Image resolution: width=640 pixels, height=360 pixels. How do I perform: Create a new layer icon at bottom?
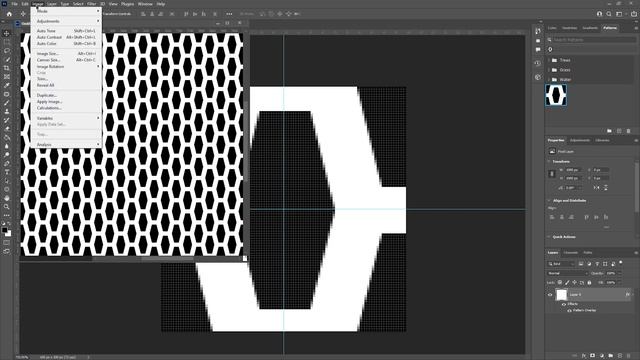620,356
